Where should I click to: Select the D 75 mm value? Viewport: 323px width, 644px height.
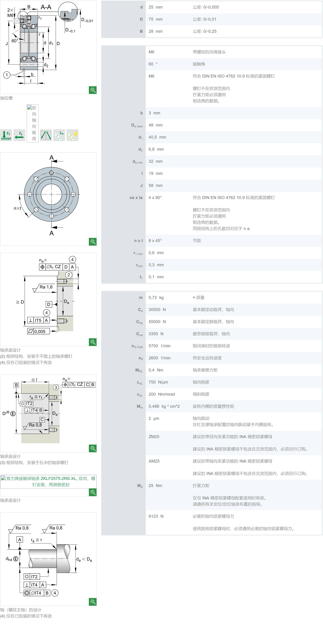point(155,19)
